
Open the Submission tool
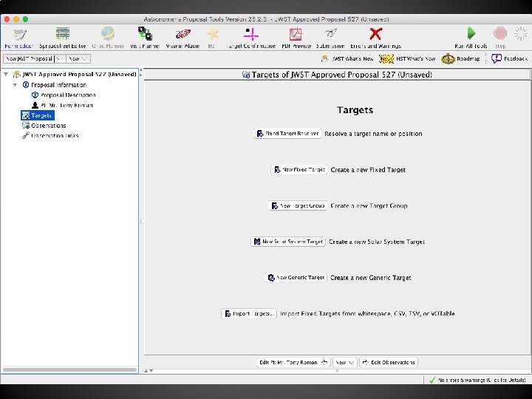click(x=330, y=38)
